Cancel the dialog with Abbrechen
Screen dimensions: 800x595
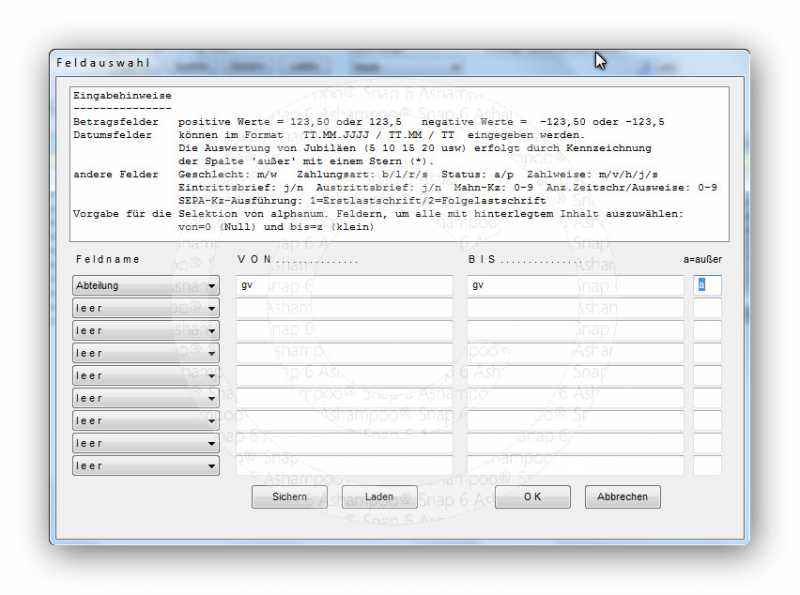622,497
